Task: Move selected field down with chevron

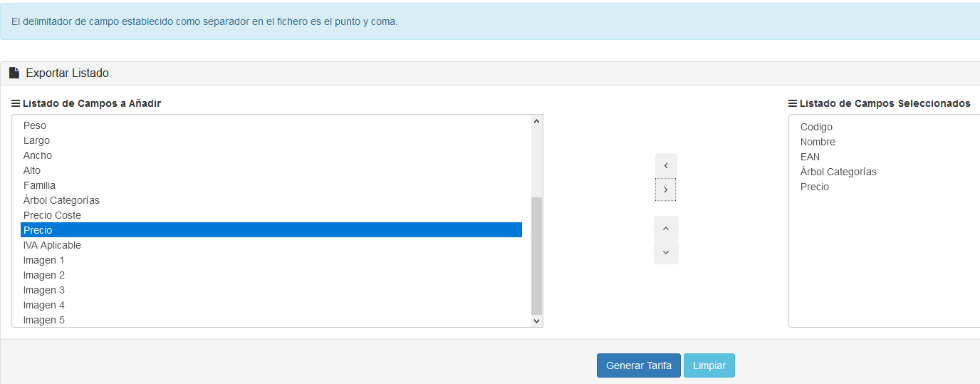Action: click(666, 252)
